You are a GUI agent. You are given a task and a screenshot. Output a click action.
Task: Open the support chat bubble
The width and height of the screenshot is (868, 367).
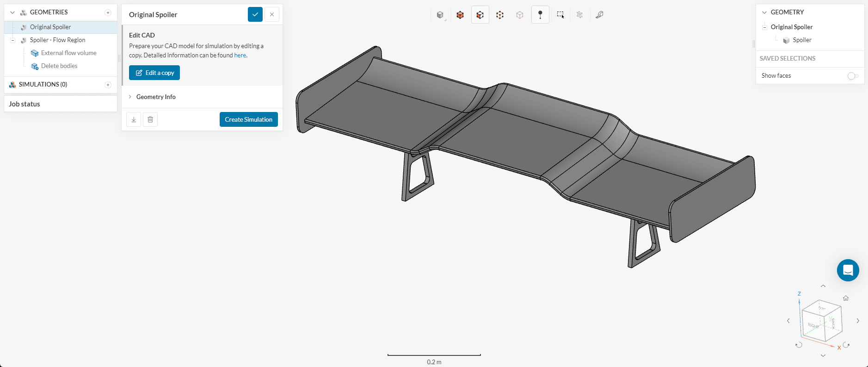(848, 270)
